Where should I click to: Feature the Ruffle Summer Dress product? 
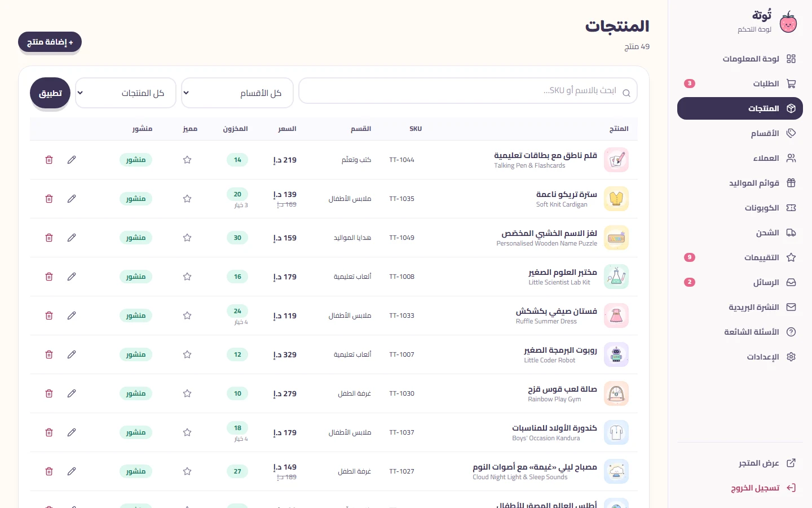coord(187,316)
